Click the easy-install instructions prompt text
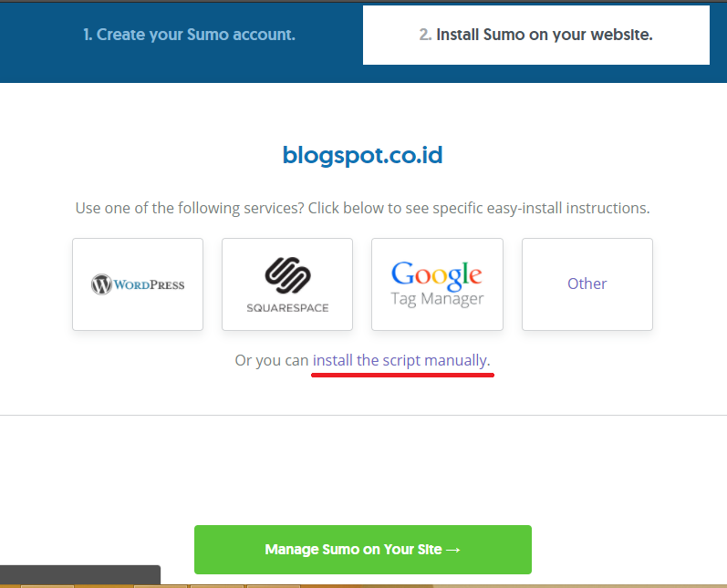727x588 pixels. 362,209
